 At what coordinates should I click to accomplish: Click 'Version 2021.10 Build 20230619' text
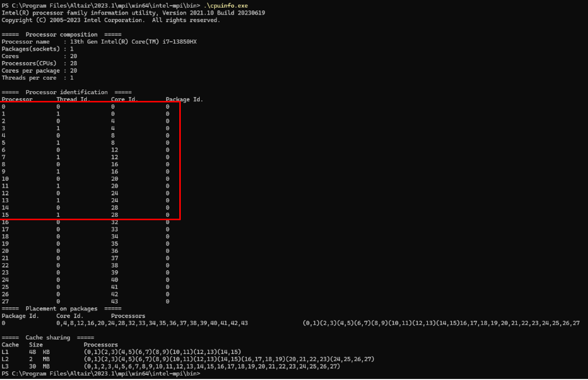point(214,13)
